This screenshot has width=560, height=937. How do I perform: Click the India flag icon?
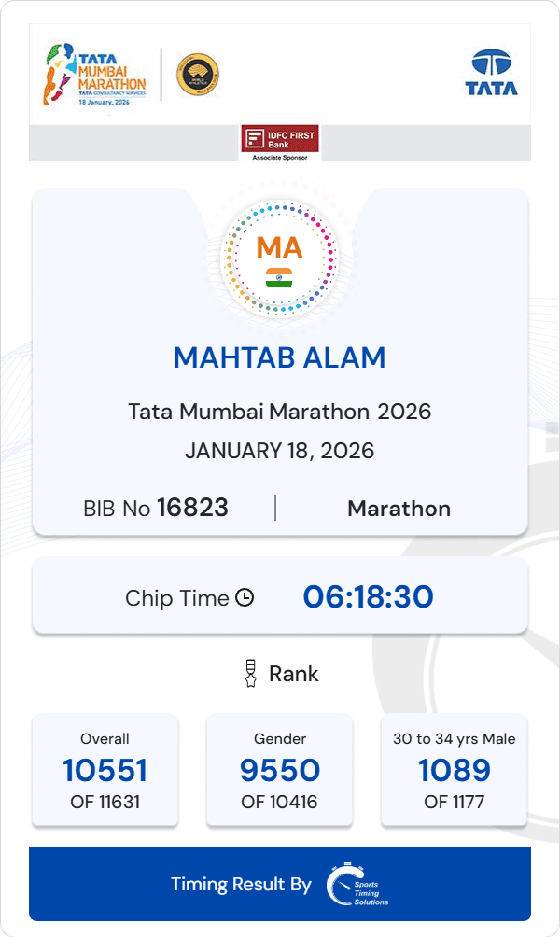279,277
